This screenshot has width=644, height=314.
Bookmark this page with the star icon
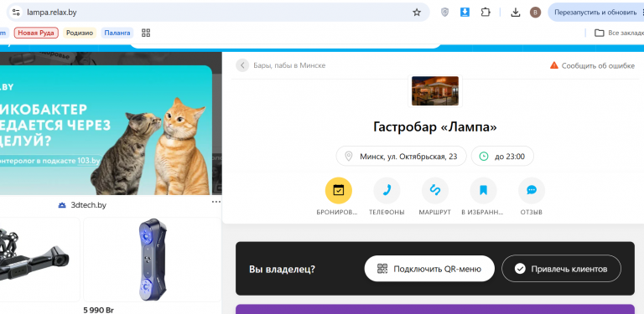[417, 13]
